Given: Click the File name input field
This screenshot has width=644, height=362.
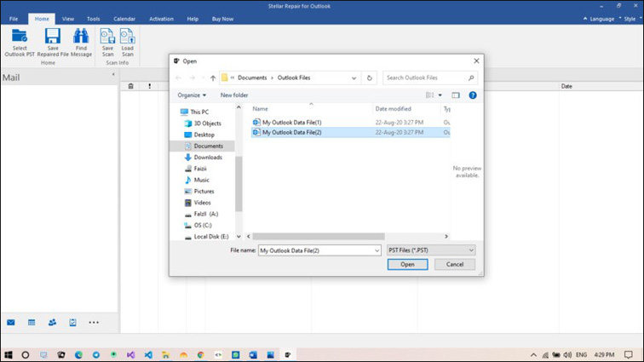Looking at the screenshot, I should coord(316,250).
